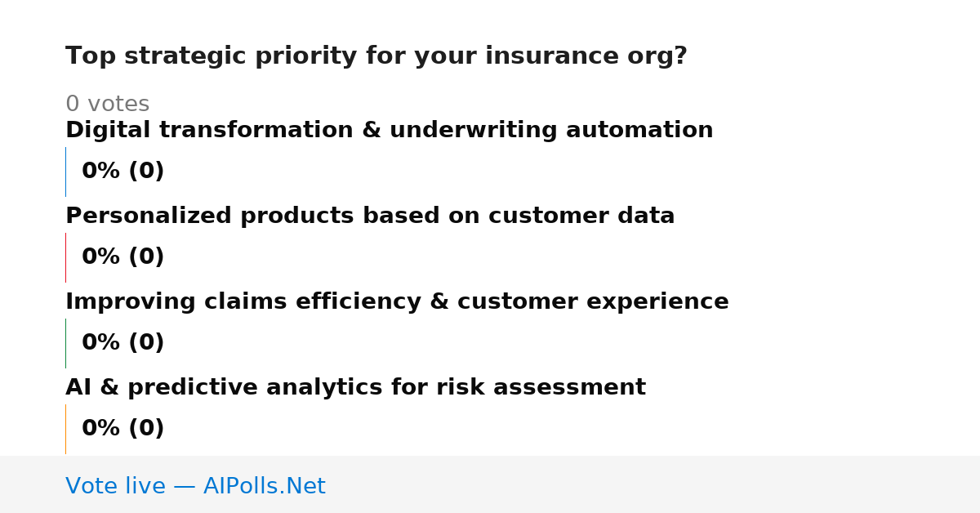Click the words Vote live in the footer
The height and width of the screenshot is (513, 980).
tap(115, 486)
